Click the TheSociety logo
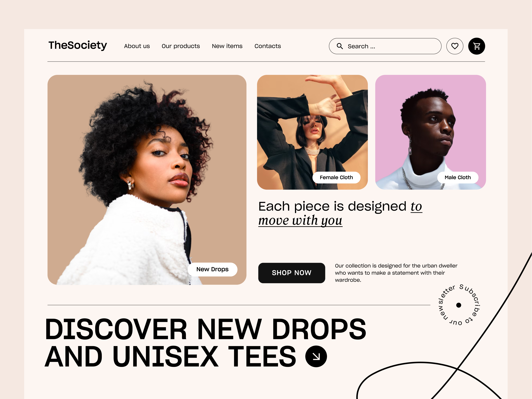The image size is (532, 399). pos(78,45)
